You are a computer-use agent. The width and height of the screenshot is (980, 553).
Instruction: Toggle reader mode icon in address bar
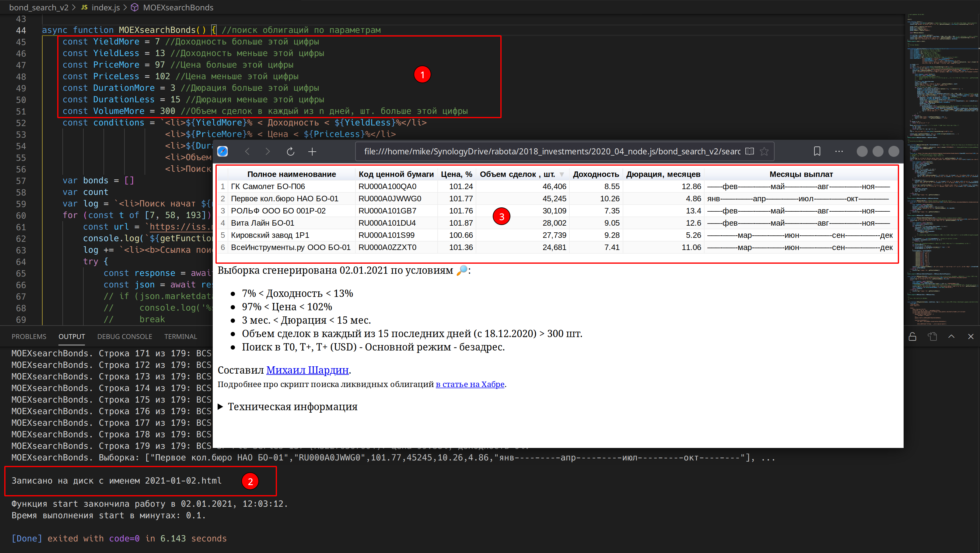point(749,151)
